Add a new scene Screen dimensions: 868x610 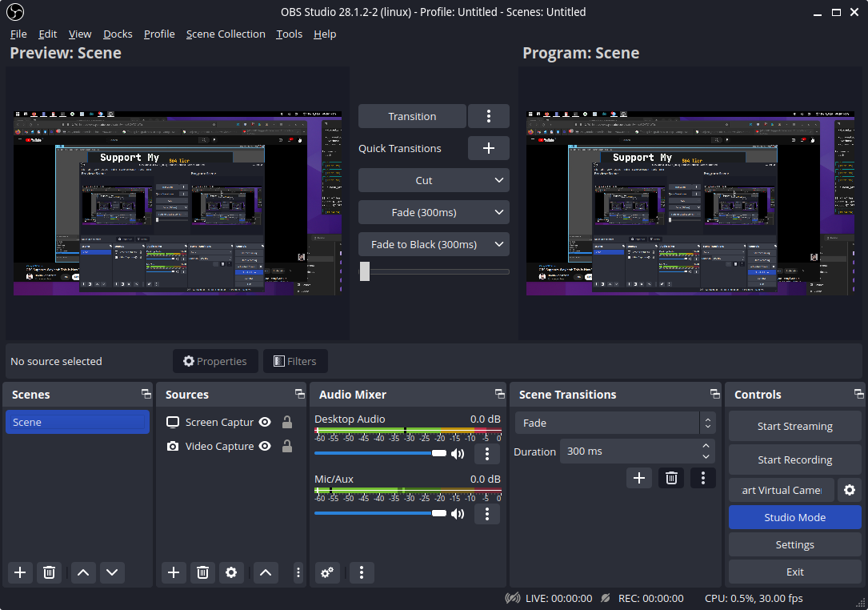pos(20,572)
